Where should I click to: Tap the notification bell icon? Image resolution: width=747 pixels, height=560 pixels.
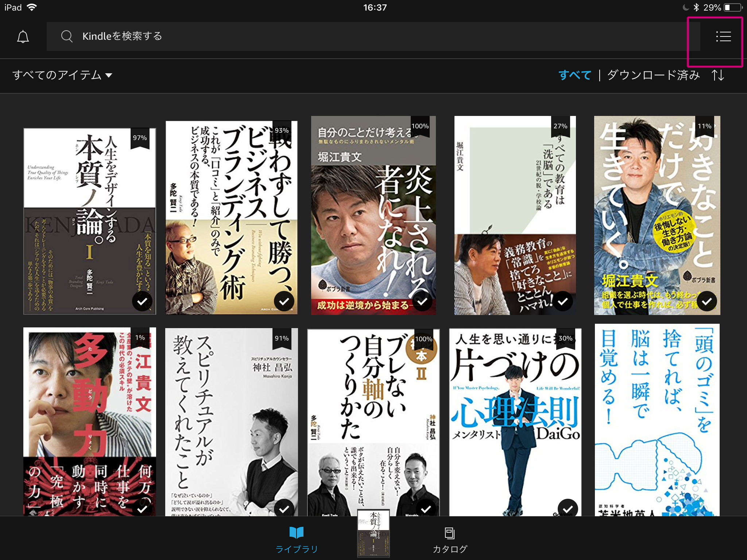[x=23, y=36]
